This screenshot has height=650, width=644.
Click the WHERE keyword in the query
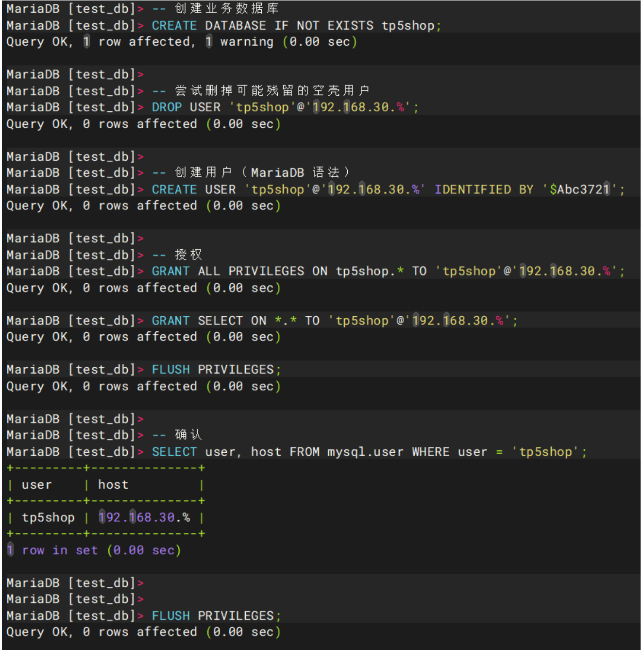431,452
